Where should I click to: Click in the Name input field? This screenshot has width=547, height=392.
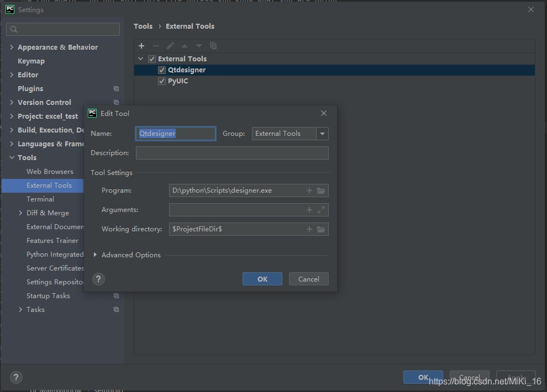click(176, 134)
